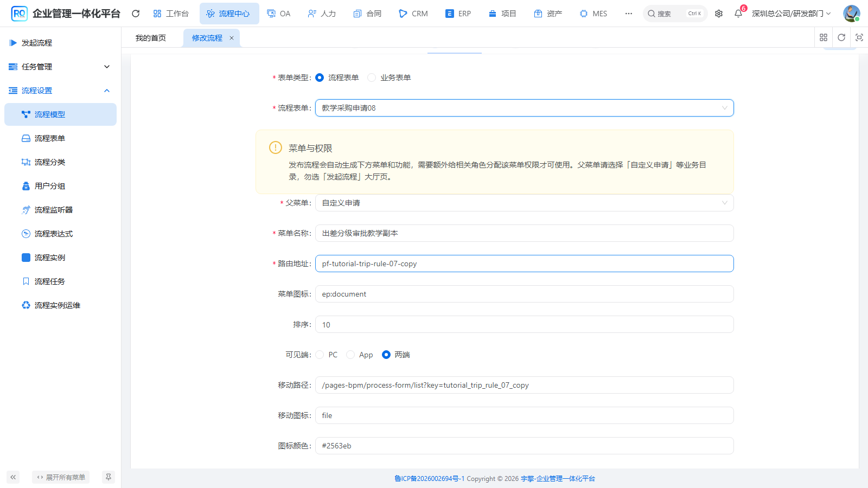Open the 资产 module
The width and height of the screenshot is (868, 488).
548,14
